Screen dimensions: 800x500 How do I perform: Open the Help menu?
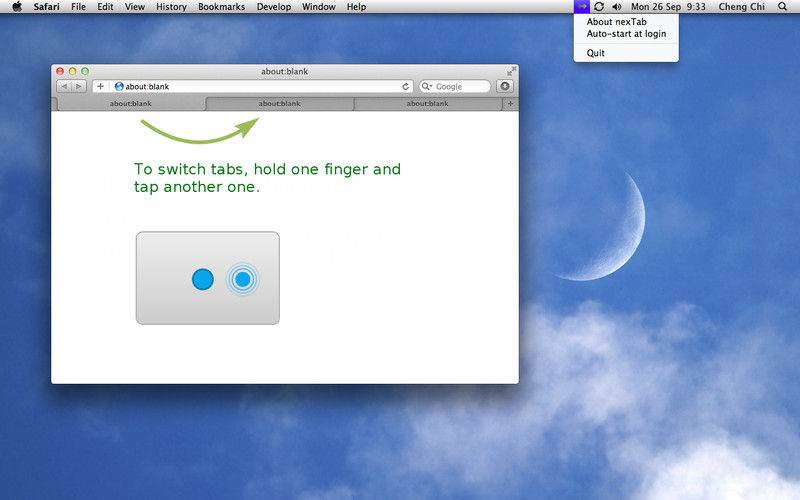(356, 7)
